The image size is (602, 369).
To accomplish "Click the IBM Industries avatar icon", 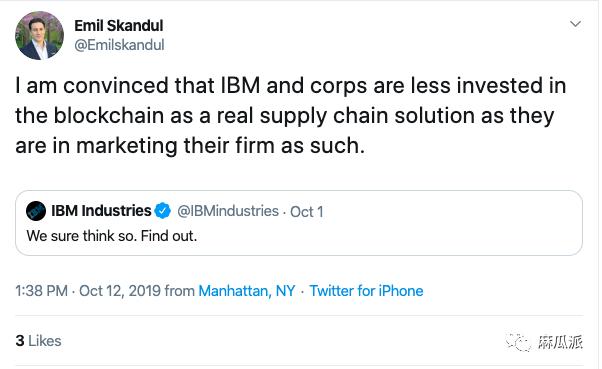I will click(x=36, y=211).
